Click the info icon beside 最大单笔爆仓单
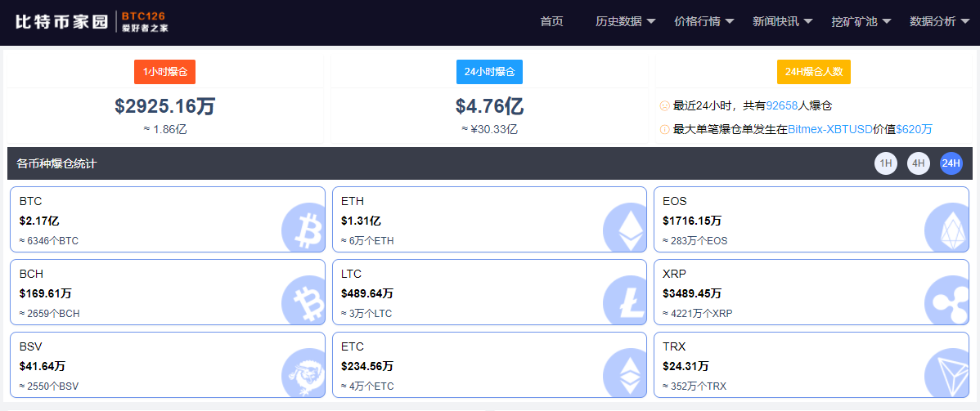Viewport: 980px width, 411px height. tap(665, 129)
